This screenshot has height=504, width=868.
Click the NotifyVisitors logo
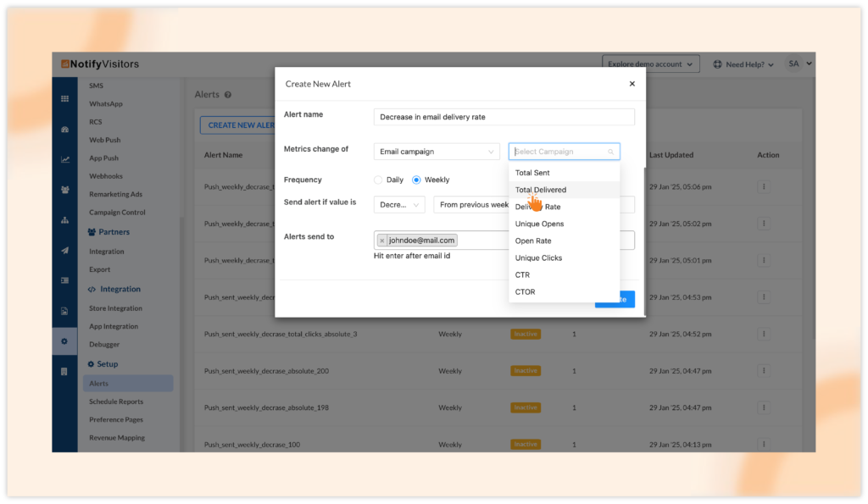point(100,64)
